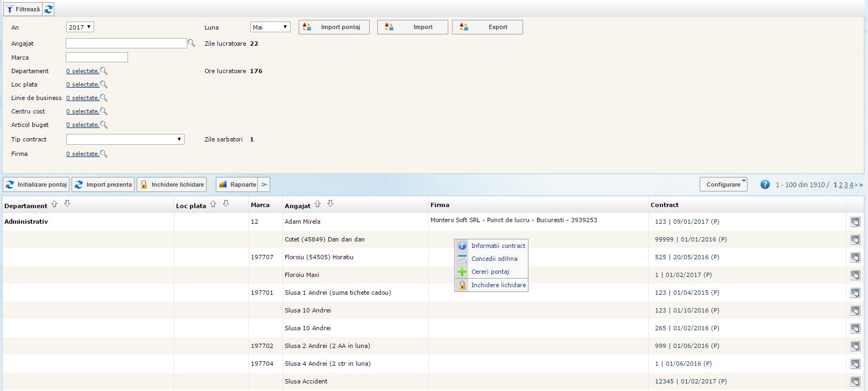Select Cereri pontaj menu entry
868x391 pixels.
[490, 272]
